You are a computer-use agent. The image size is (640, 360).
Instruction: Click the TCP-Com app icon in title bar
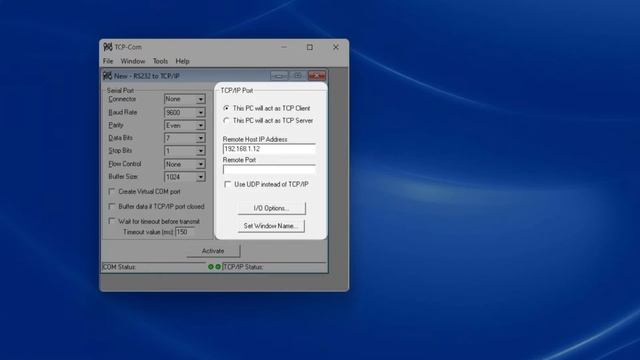coord(108,47)
